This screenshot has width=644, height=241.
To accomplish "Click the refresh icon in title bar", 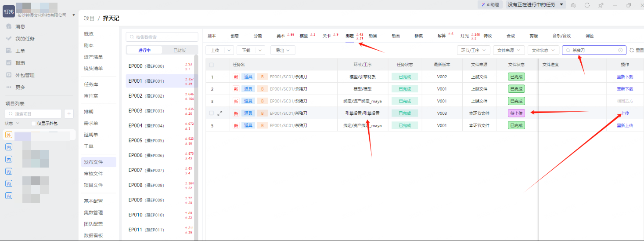I will point(587,5).
